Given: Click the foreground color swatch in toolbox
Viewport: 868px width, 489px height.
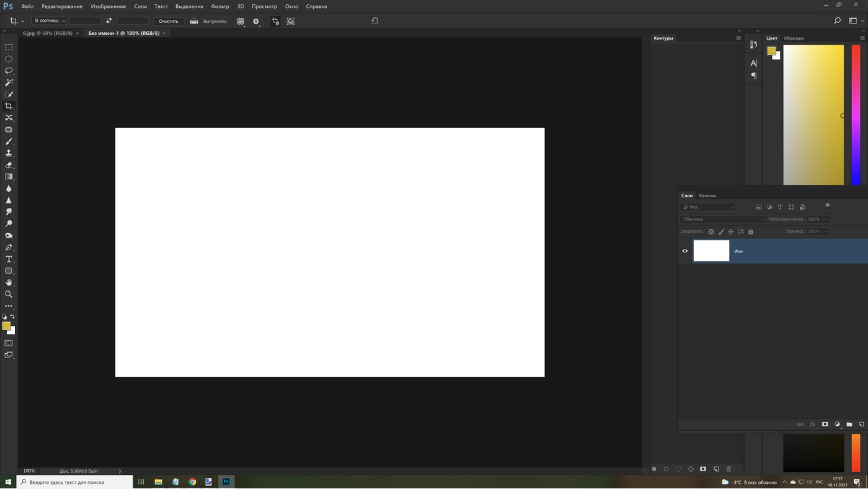Looking at the screenshot, I should click(6, 326).
